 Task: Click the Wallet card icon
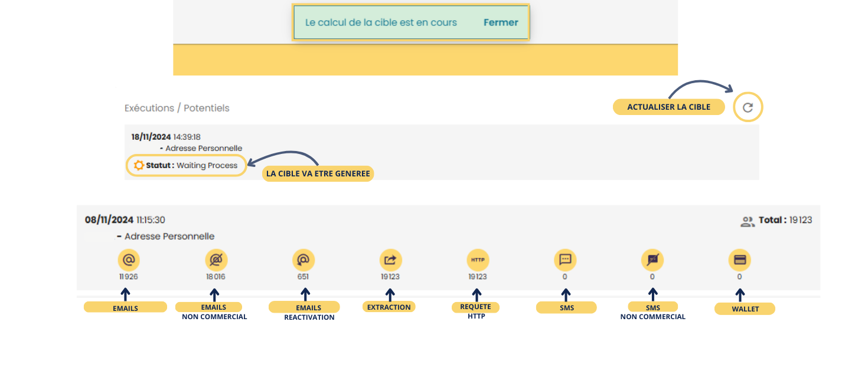click(x=740, y=260)
